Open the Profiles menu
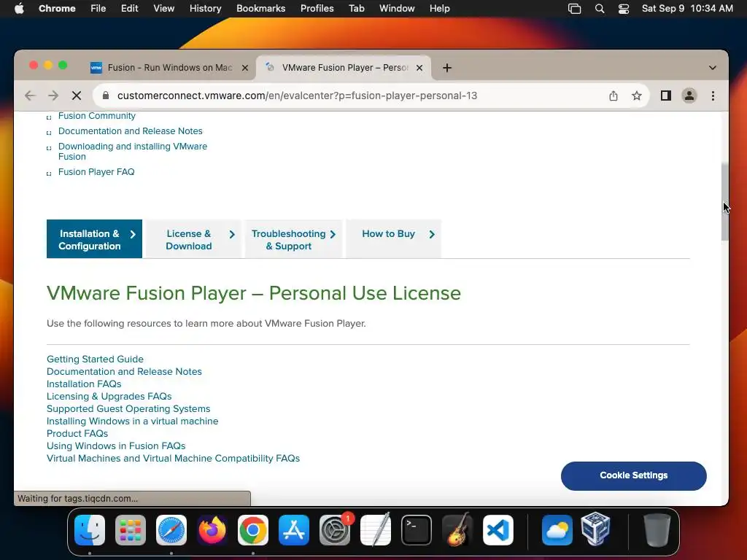The image size is (747, 560). [317, 9]
